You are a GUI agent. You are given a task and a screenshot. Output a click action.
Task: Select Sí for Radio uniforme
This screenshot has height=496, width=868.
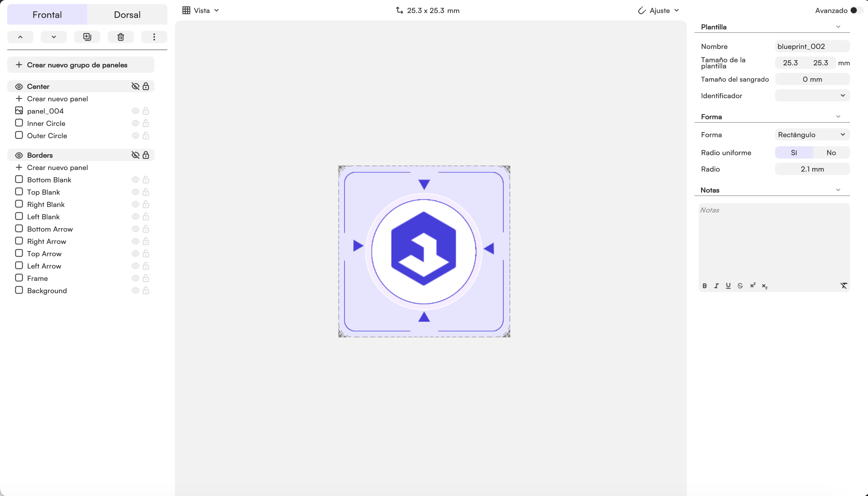point(794,153)
